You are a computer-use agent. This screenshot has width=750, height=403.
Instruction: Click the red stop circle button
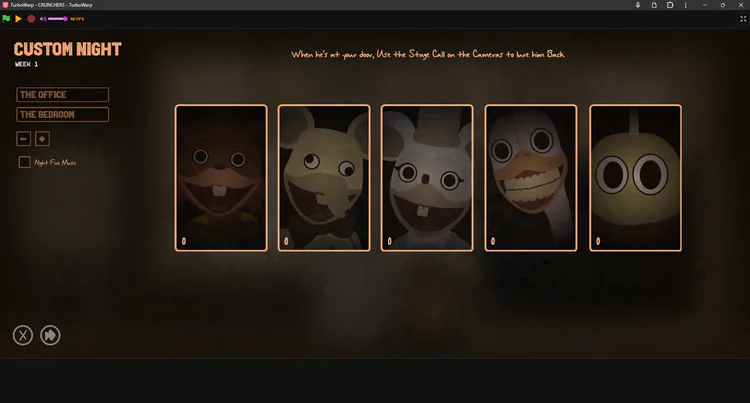pos(31,19)
